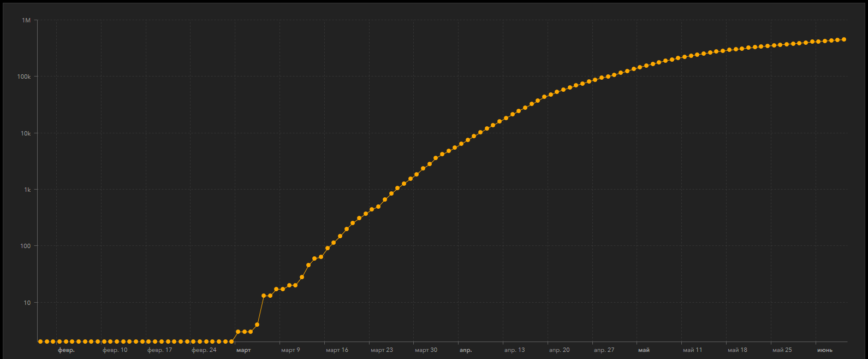The width and height of the screenshot is (868, 359).
Task: Click the 'апр. 20' date label
Action: pyautogui.click(x=559, y=350)
